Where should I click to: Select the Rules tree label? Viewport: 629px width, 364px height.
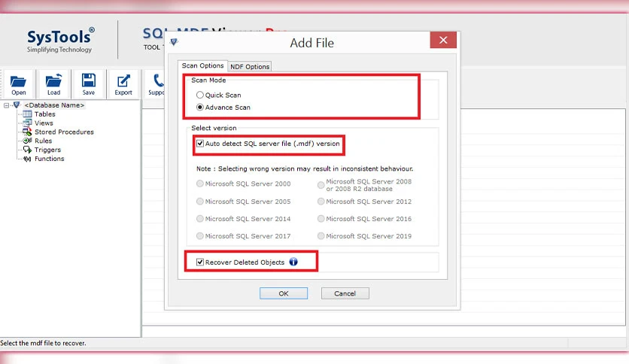pyautogui.click(x=44, y=141)
